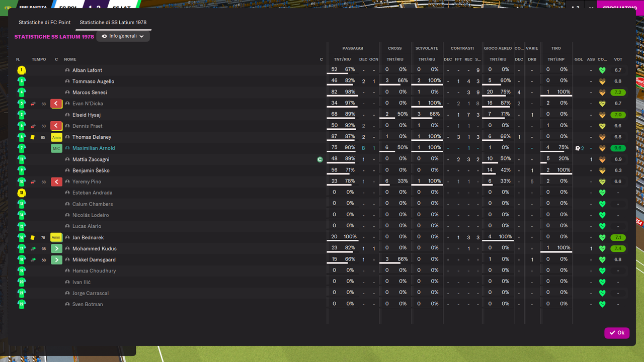The width and height of the screenshot is (644, 362).
Task: Click the red substituted-off arrow for Dennis Praet
Action: pyautogui.click(x=56, y=126)
